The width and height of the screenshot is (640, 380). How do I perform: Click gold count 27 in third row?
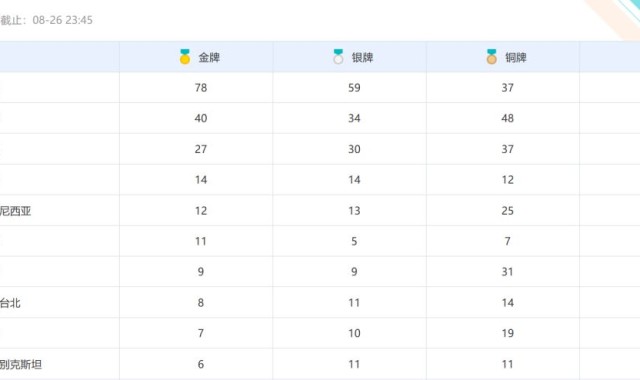(201, 149)
